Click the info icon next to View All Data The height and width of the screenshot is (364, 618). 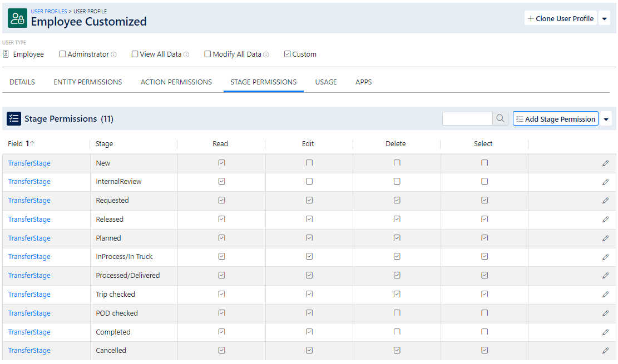click(x=186, y=55)
